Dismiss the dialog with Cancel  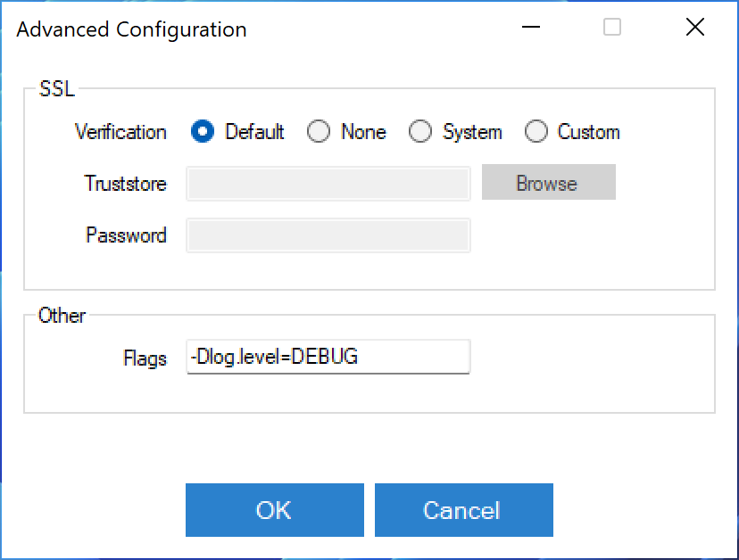(464, 510)
